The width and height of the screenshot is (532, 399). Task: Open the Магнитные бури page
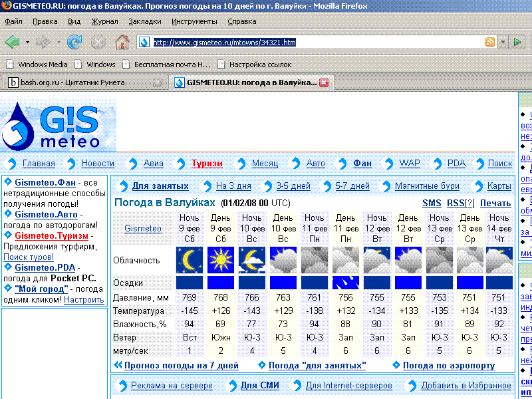[x=427, y=186]
